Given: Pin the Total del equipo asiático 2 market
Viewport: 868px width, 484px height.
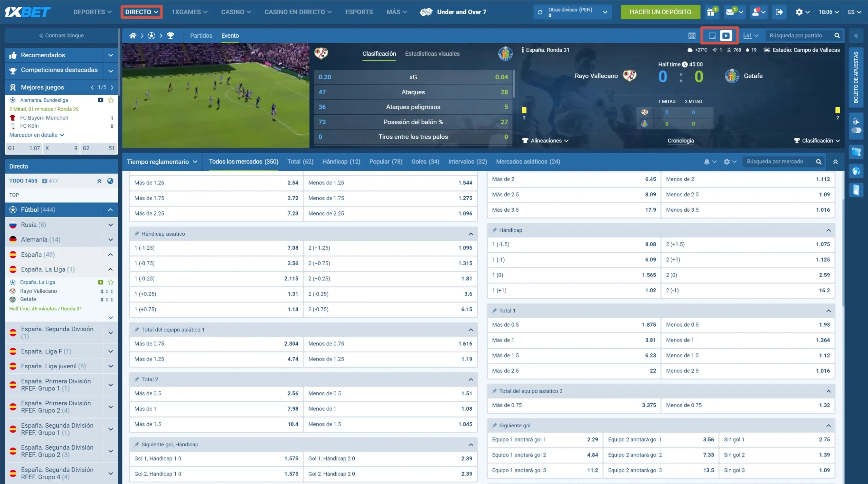Looking at the screenshot, I should pos(494,391).
